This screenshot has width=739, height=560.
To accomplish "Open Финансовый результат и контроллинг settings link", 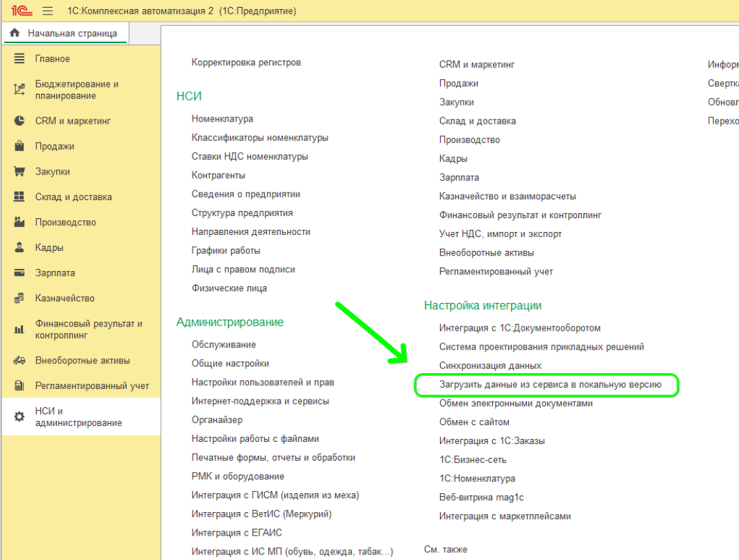I will [520, 215].
